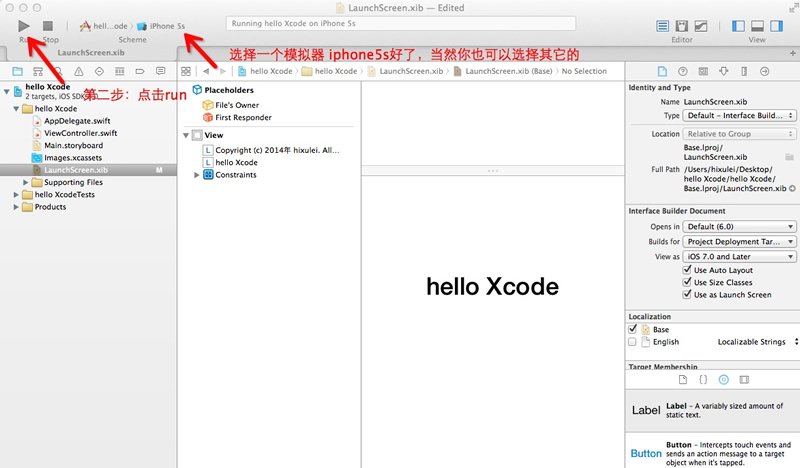Toggle Use Size Classes checkbox

[687, 282]
